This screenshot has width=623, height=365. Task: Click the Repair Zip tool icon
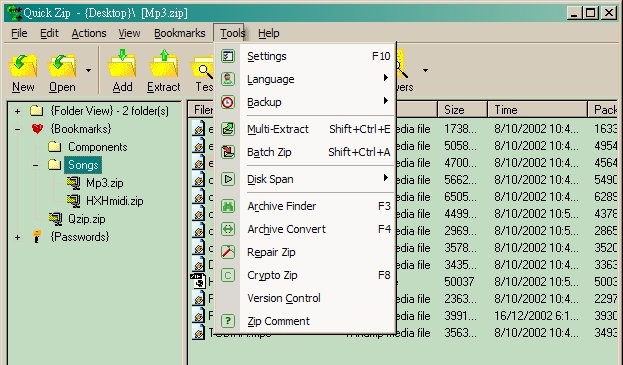click(x=228, y=252)
